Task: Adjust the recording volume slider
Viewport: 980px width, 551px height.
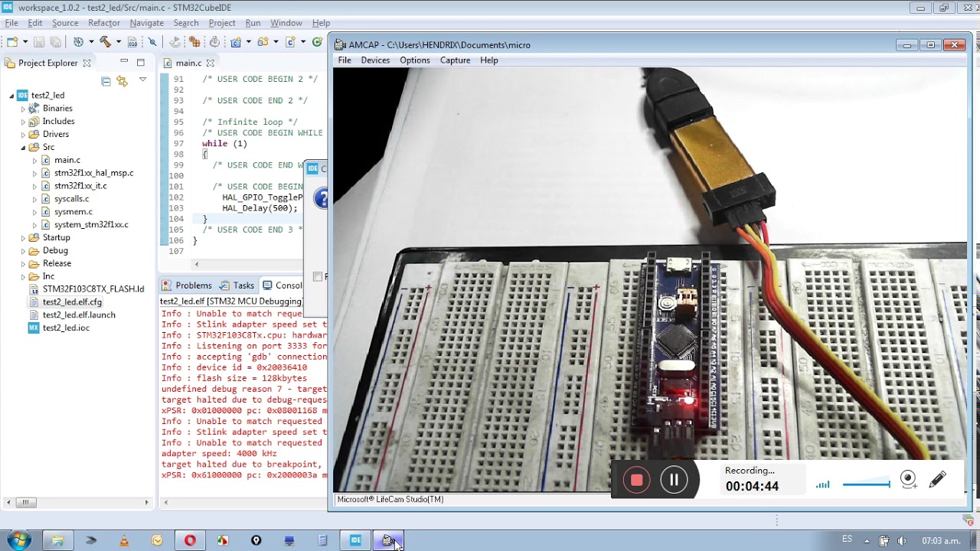Action: [x=866, y=484]
